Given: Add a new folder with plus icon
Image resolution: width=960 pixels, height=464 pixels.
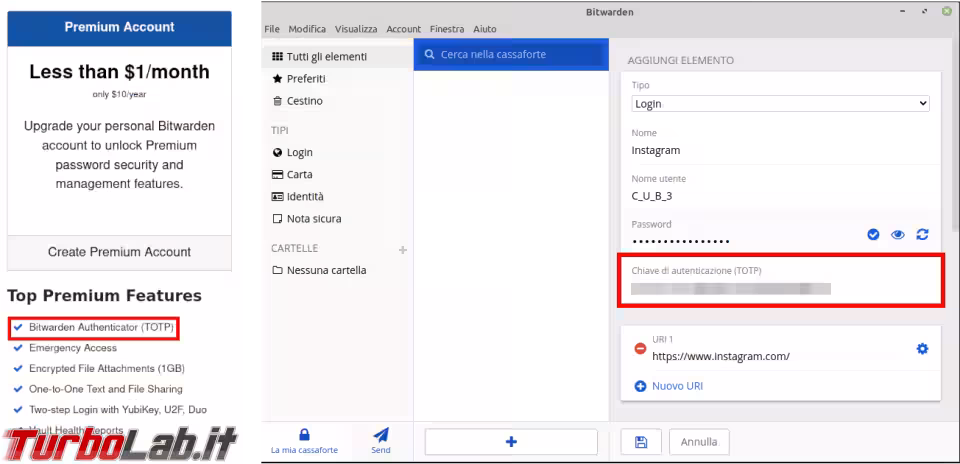Looking at the screenshot, I should [x=403, y=249].
